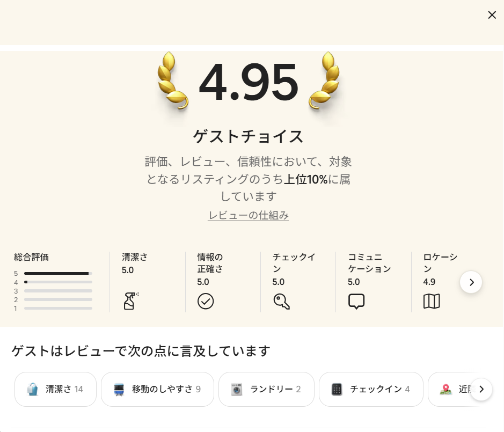Click the left golden laurel icon
504x432 pixels.
pyautogui.click(x=172, y=80)
